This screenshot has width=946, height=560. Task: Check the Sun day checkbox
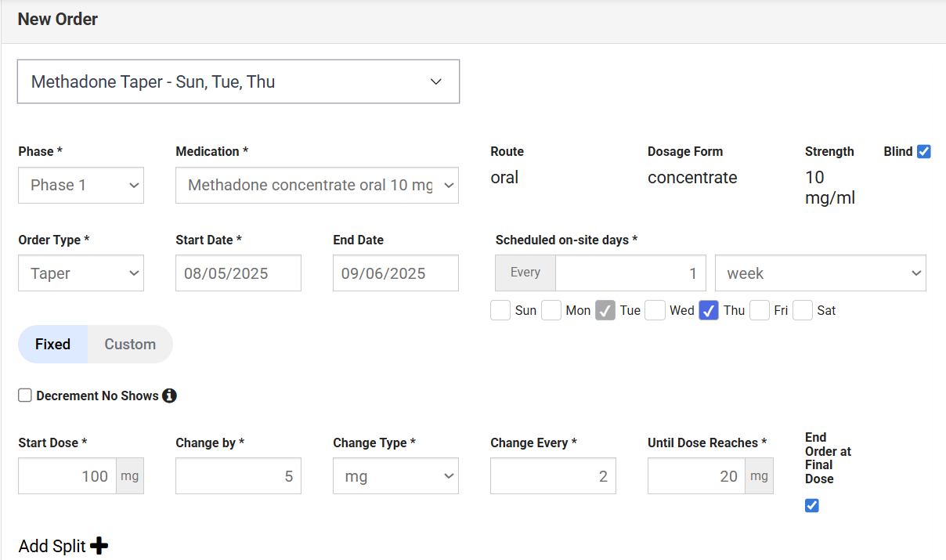(500, 310)
